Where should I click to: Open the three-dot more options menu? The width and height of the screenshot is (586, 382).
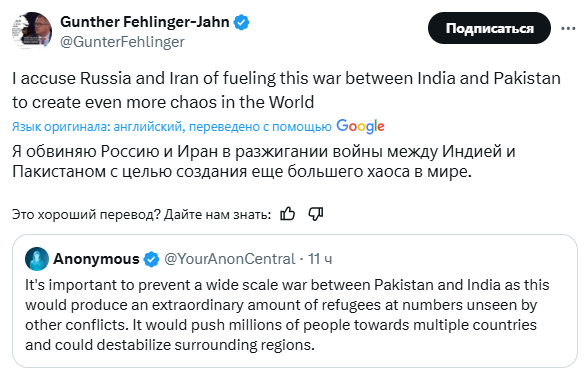568,28
